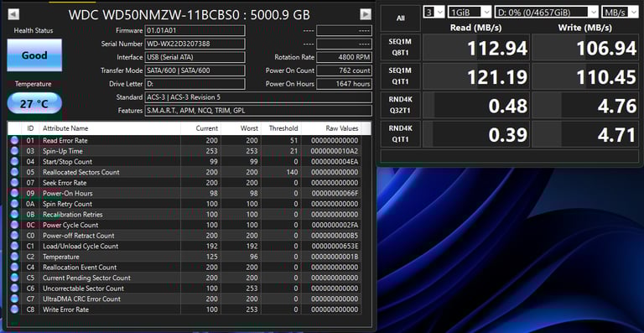Click status orb for Read Error Rate
This screenshot has width=644, height=333.
(15, 140)
